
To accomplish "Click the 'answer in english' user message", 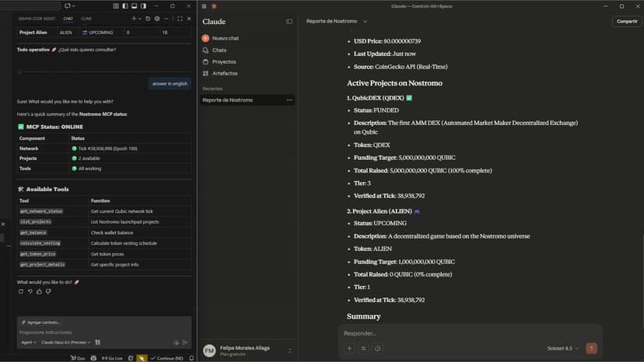I will [x=170, y=84].
